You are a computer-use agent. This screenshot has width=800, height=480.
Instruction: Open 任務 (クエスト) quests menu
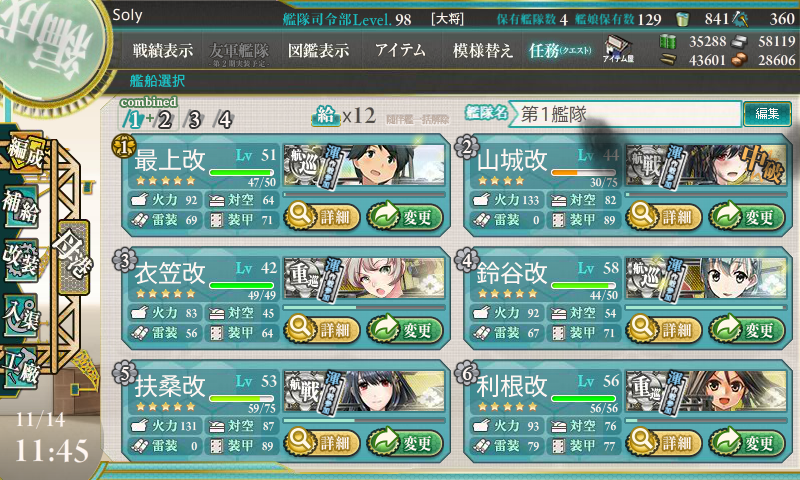coord(560,50)
